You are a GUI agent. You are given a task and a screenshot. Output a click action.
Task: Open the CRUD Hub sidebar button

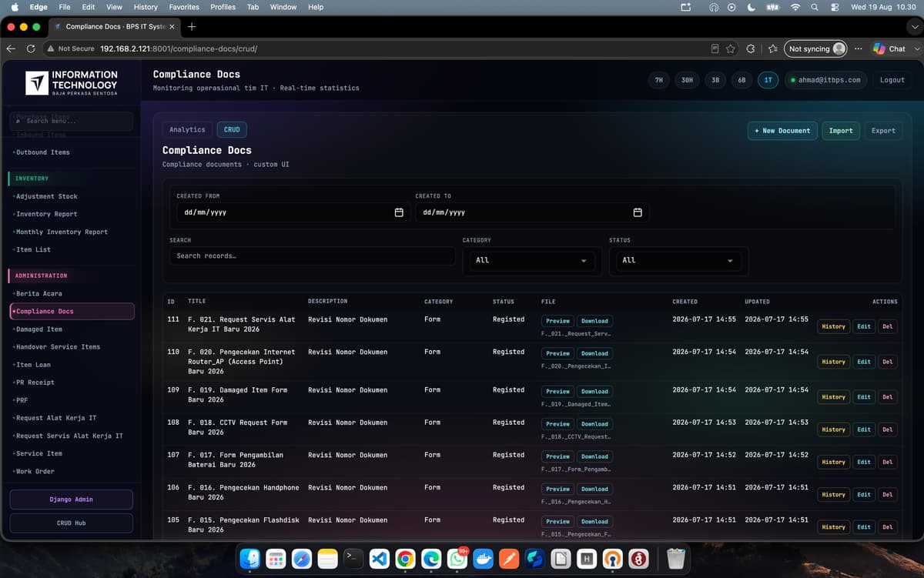coord(71,523)
